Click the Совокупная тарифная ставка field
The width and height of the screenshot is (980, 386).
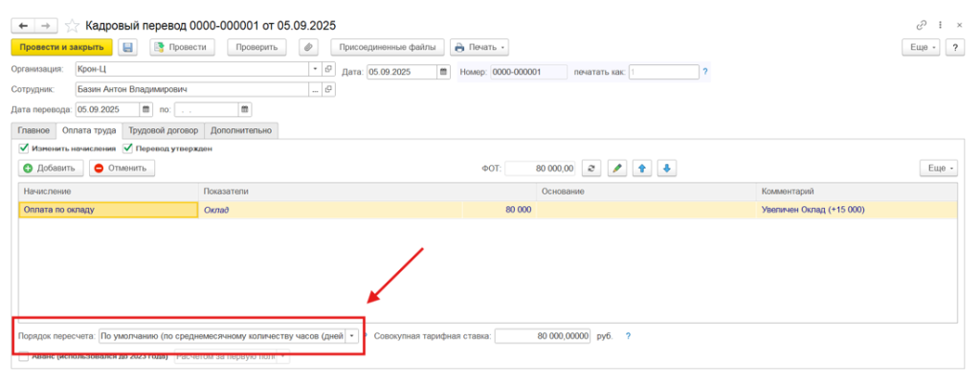(x=543, y=336)
